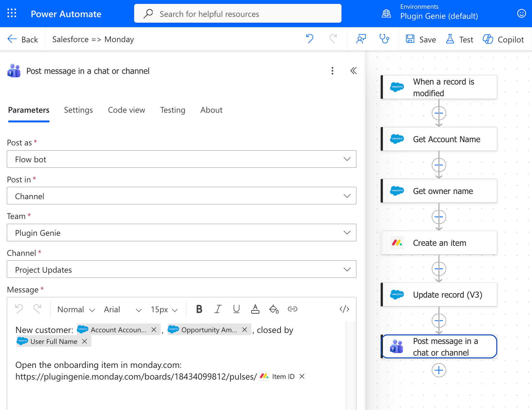Toggle underline formatting
The width and height of the screenshot is (532, 410).
pyautogui.click(x=237, y=309)
